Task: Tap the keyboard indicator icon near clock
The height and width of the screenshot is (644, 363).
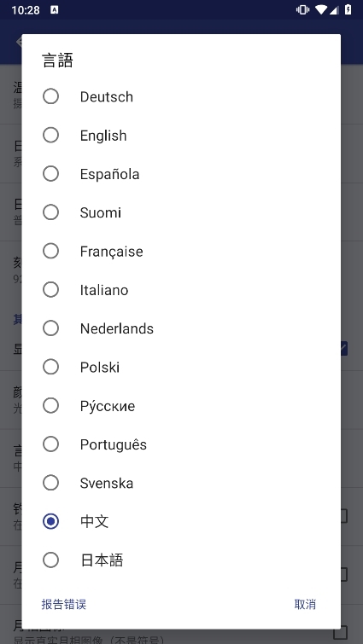Action: 55,10
